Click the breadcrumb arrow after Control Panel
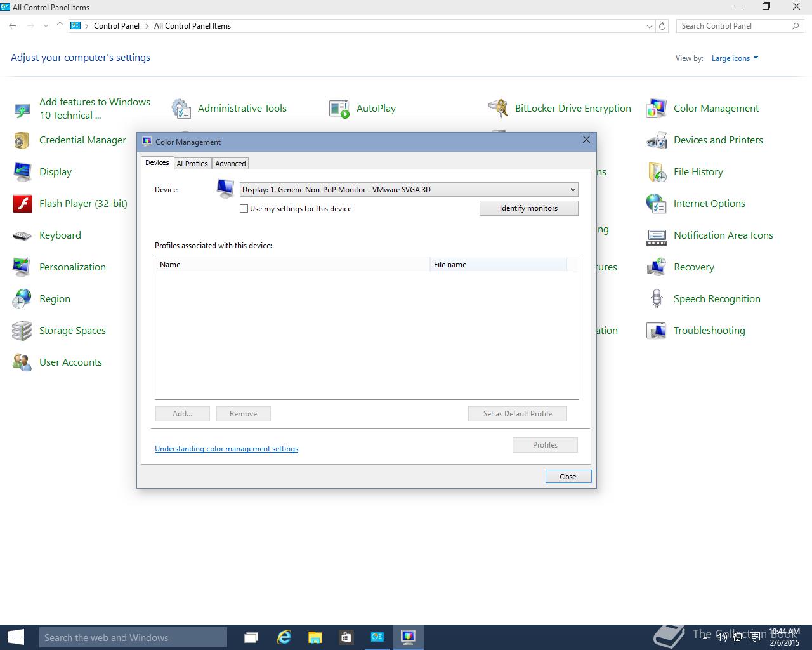 pyautogui.click(x=147, y=26)
